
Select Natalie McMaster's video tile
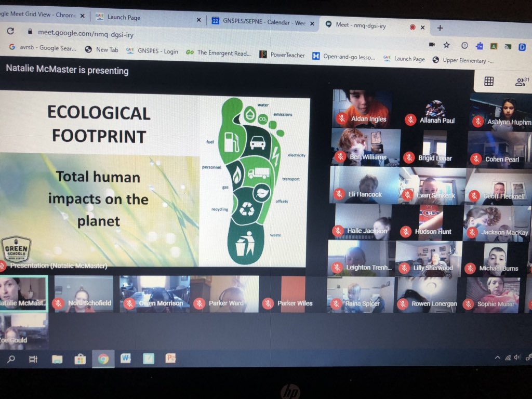(x=24, y=294)
